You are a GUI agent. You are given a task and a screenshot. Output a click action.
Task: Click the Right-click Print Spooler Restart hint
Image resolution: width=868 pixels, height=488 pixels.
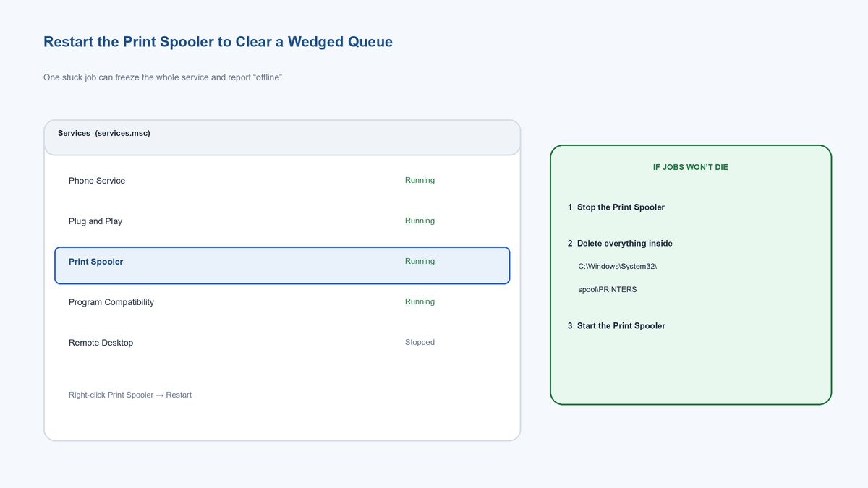tap(130, 395)
